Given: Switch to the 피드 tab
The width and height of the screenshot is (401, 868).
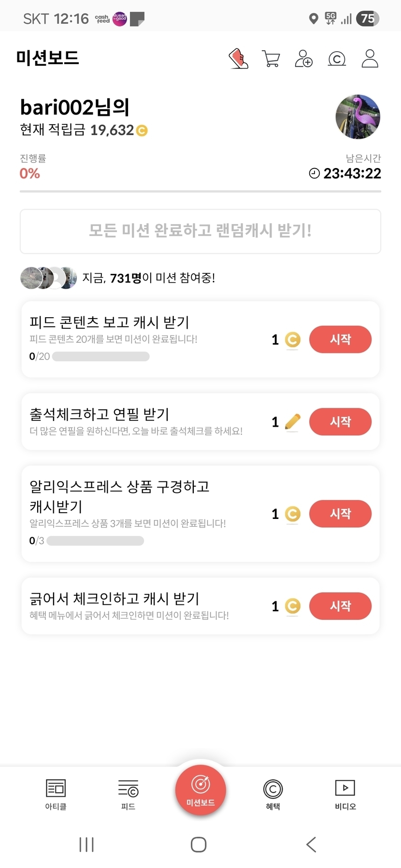Looking at the screenshot, I should 128,795.
